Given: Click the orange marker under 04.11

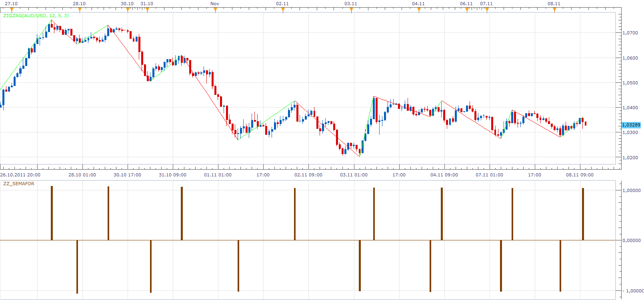Looking at the screenshot, I should (419, 10).
